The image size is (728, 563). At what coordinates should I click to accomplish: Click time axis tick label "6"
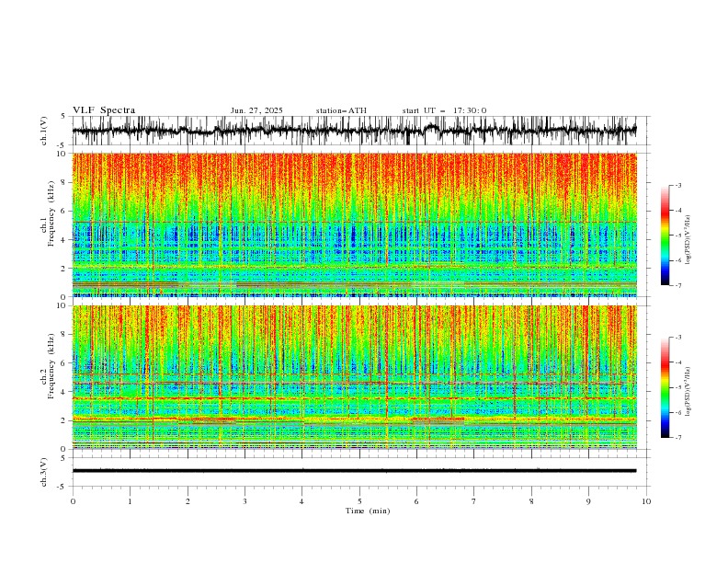pyautogui.click(x=417, y=501)
